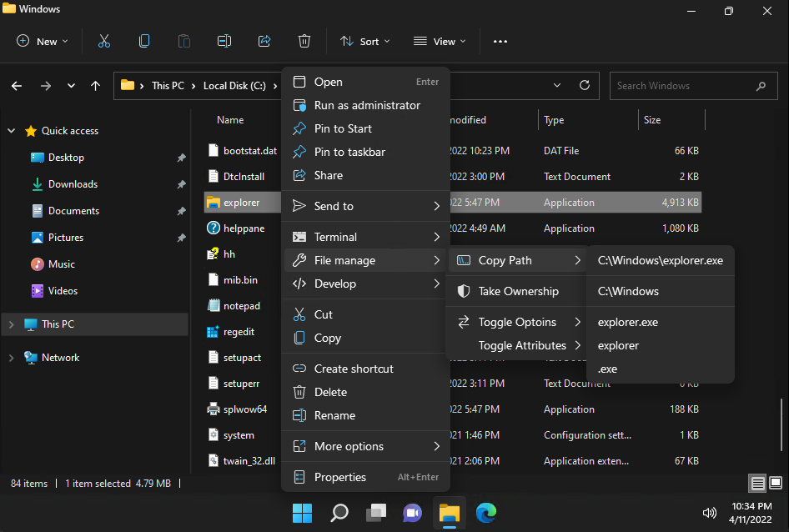Click the Share icon in toolbar
789x532 pixels.
coord(264,41)
